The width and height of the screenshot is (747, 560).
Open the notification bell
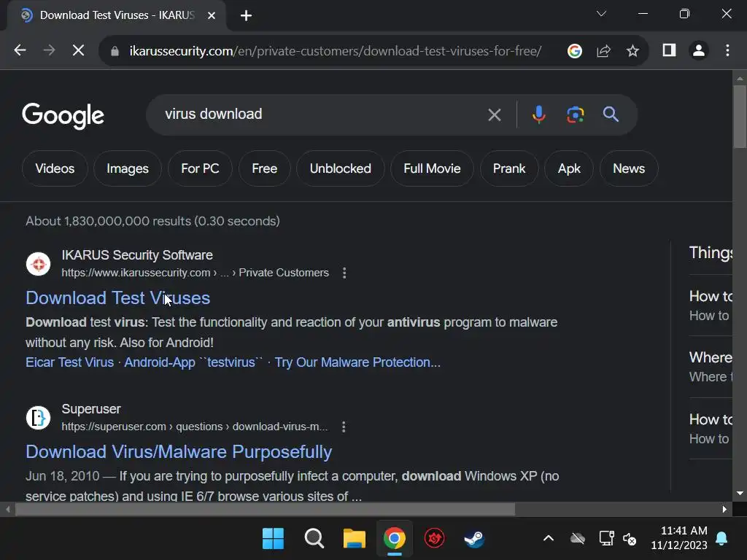point(721,539)
